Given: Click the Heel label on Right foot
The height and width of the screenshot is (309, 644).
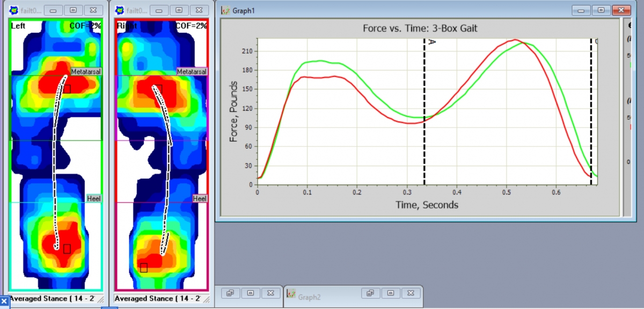Looking at the screenshot, I should (200, 198).
